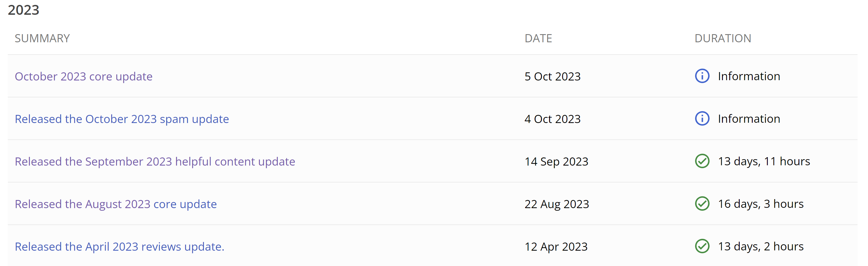Open the Released the October 2023 spam update link
Image resolution: width=868 pixels, height=266 pixels.
pyautogui.click(x=122, y=118)
